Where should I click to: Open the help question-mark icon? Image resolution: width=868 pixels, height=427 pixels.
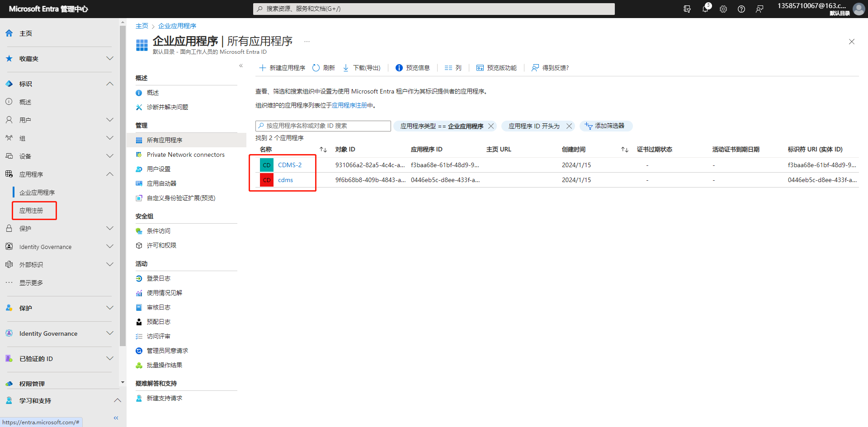(741, 9)
